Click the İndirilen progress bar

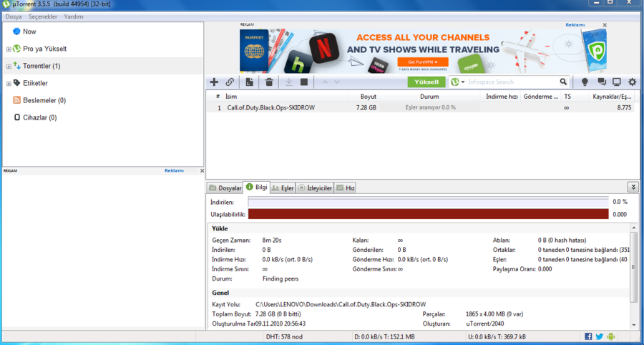pos(429,202)
